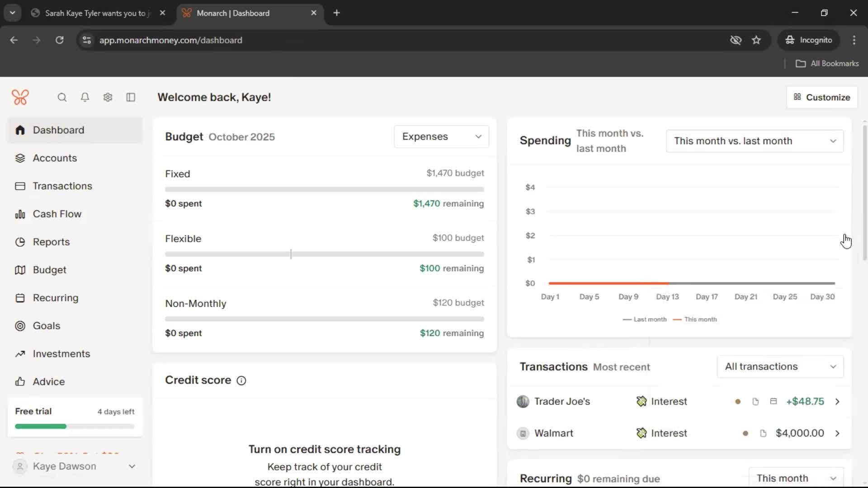
Task: Open settings gear icon in sidebar header
Action: point(108,97)
